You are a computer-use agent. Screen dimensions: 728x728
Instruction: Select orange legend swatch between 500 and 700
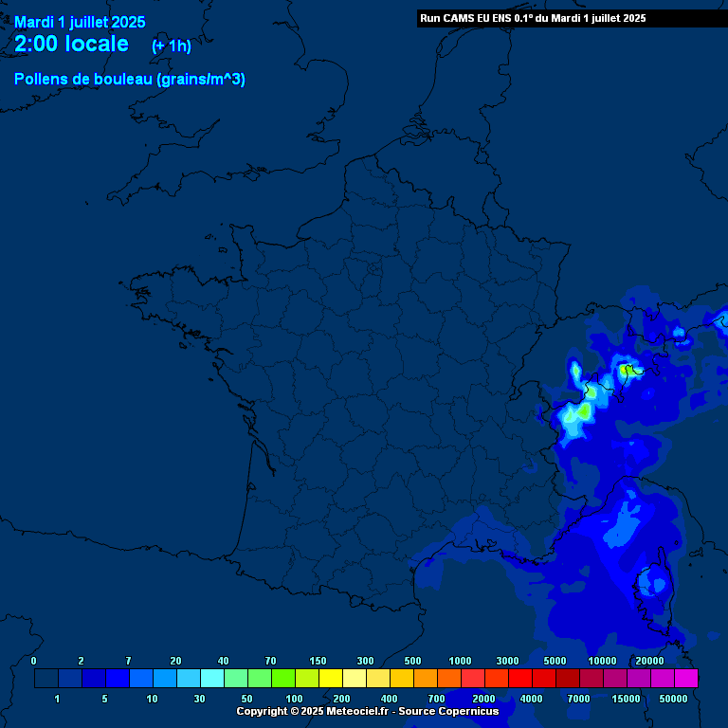point(426,678)
